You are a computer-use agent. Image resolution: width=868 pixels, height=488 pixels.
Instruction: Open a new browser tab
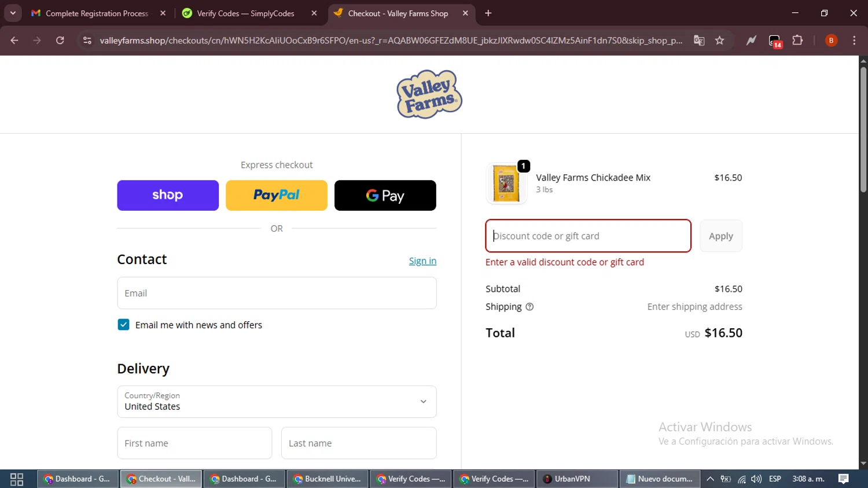[x=488, y=13]
